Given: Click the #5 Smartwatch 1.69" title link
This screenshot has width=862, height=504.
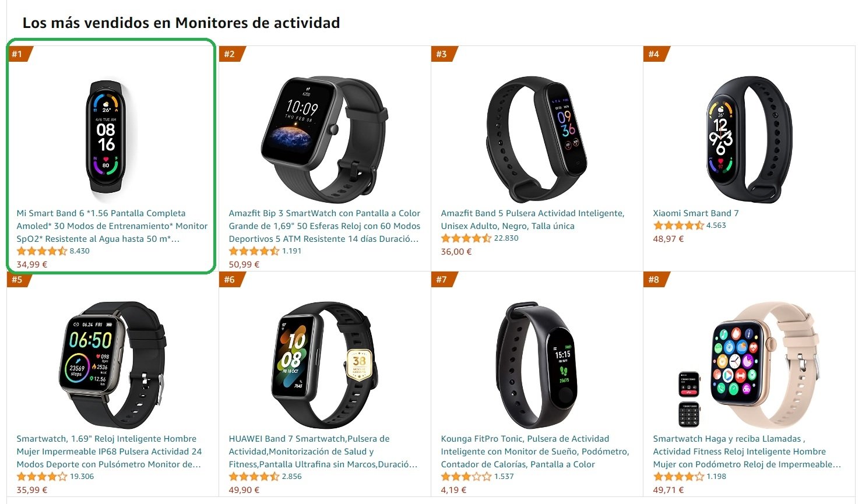Looking at the screenshot, I should [110, 452].
